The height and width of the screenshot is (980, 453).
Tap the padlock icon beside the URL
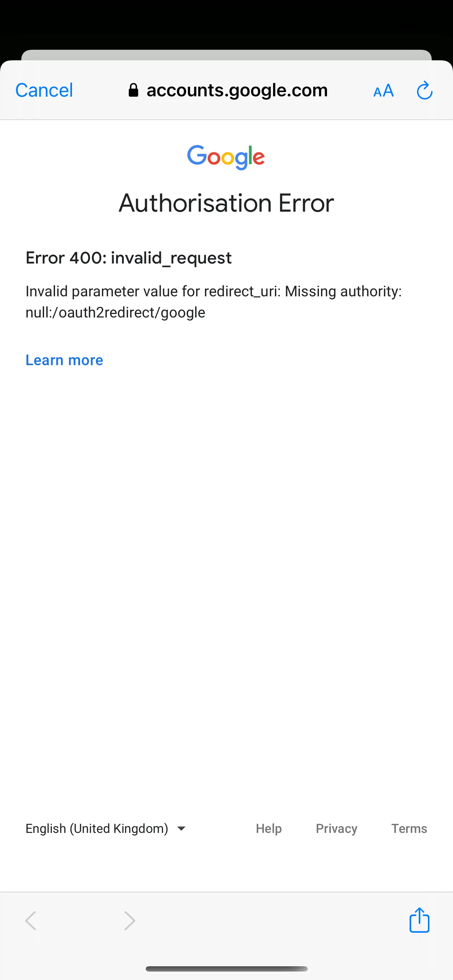(x=133, y=91)
